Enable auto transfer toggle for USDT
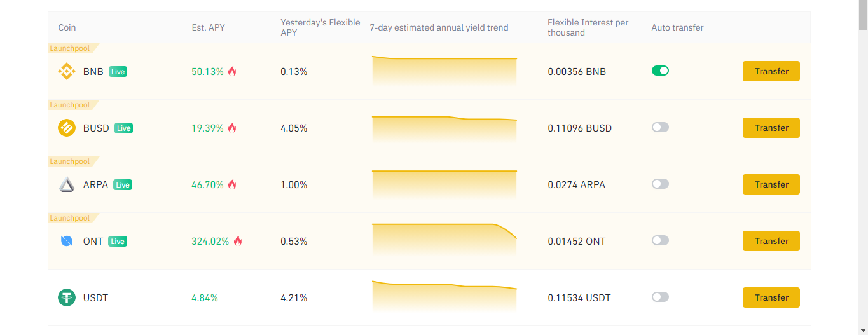Image resolution: width=868 pixels, height=335 pixels. (660, 297)
